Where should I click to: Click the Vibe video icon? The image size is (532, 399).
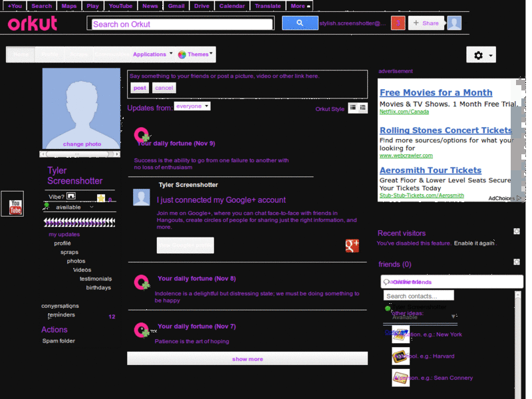coord(71,196)
